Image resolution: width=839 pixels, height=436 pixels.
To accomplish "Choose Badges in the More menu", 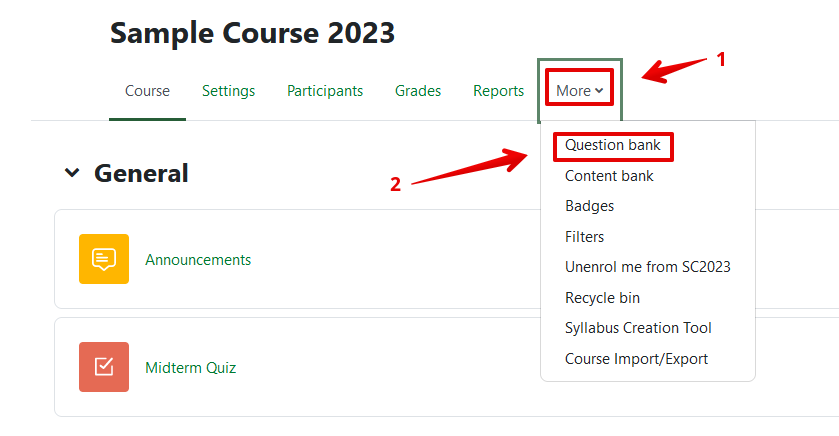I will point(589,206).
